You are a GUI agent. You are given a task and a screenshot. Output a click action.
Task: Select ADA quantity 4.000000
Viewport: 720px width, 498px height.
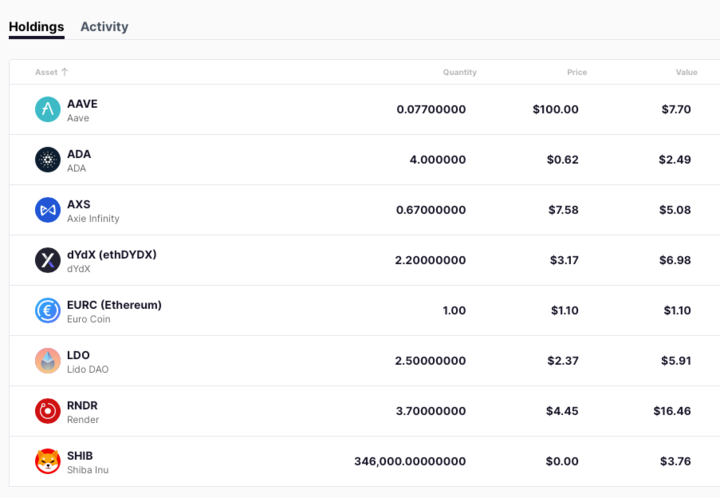438,160
